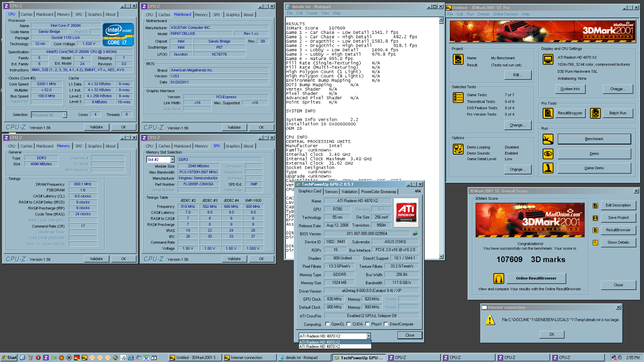The height and width of the screenshot is (362, 644).
Task: Toggle the CUDA checkbox
Action: click(x=349, y=324)
